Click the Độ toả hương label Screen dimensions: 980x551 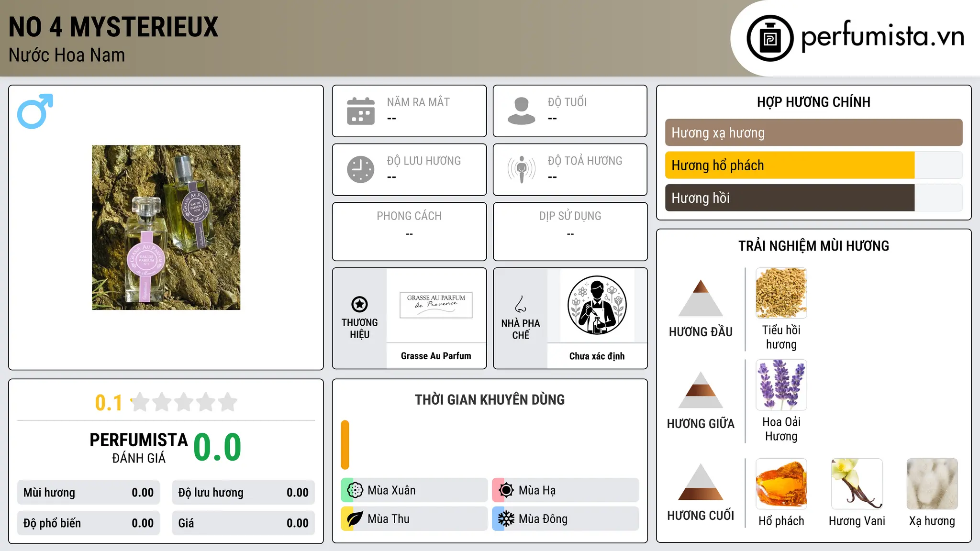click(x=585, y=161)
